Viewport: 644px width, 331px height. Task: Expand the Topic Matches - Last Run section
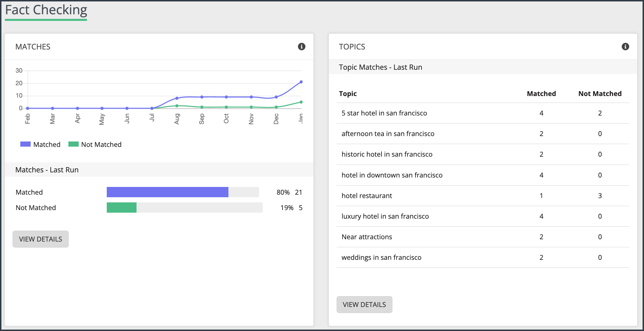(381, 67)
